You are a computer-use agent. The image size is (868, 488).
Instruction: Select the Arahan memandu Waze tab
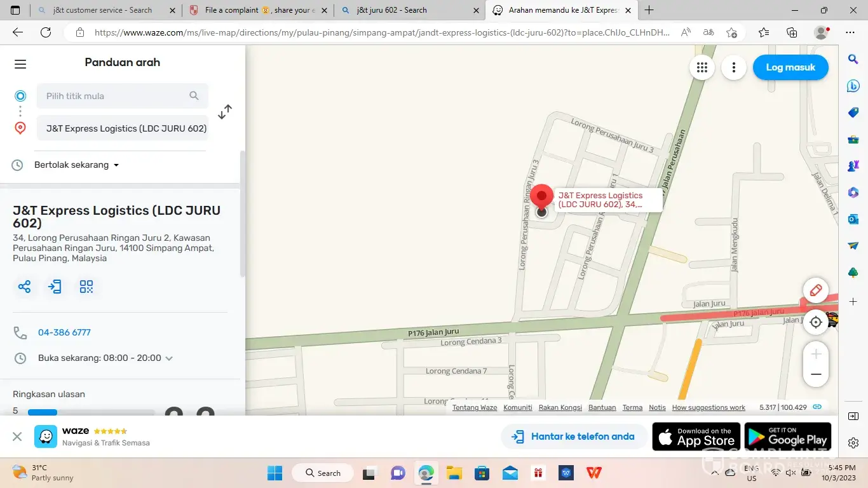[562, 10]
